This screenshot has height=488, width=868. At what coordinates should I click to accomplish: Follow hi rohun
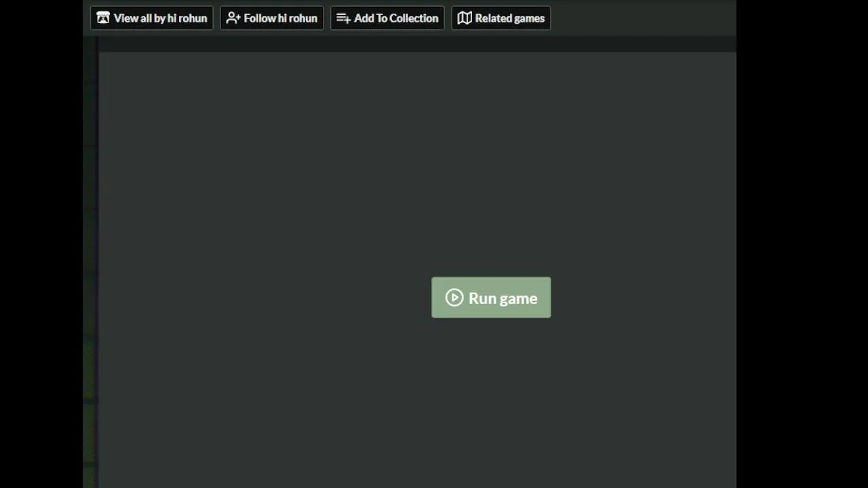272,18
